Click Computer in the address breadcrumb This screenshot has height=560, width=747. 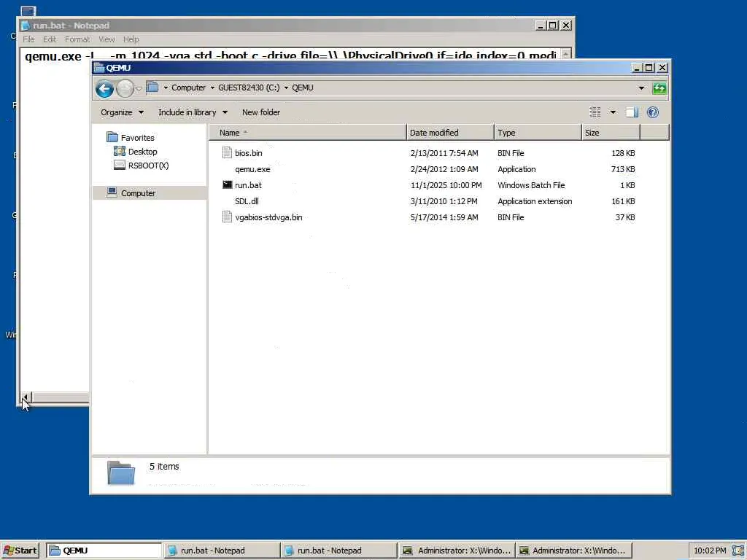pos(188,87)
